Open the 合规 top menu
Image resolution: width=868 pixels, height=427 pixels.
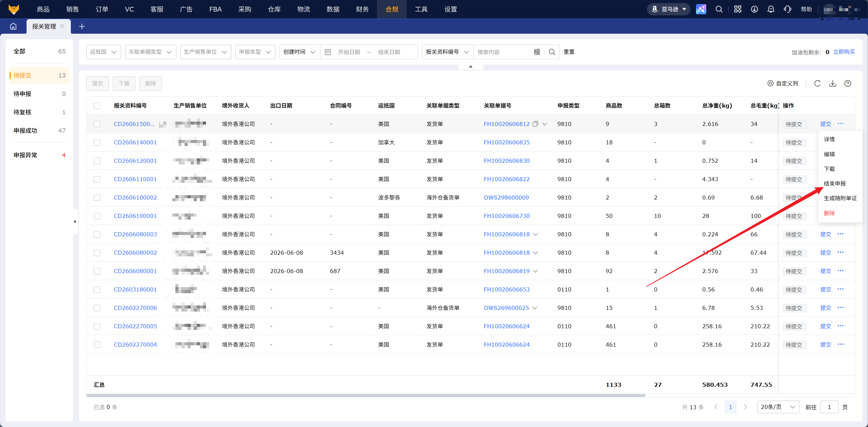[392, 9]
